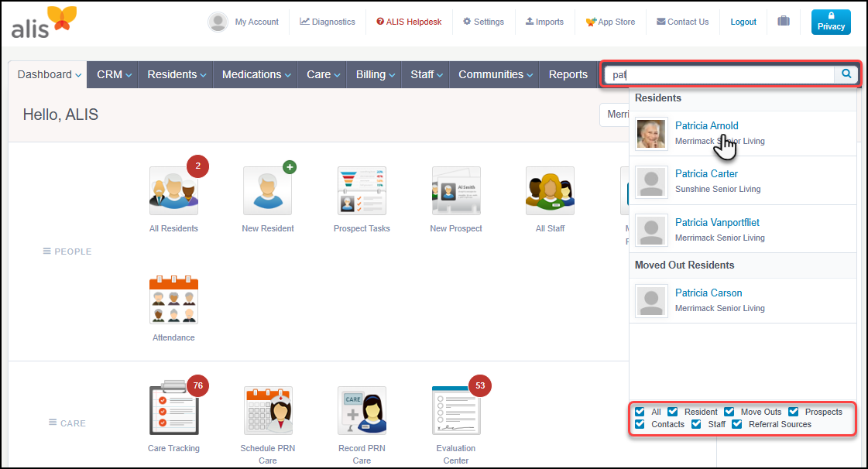Click the search magnifier button
868x469 pixels.
[846, 74]
